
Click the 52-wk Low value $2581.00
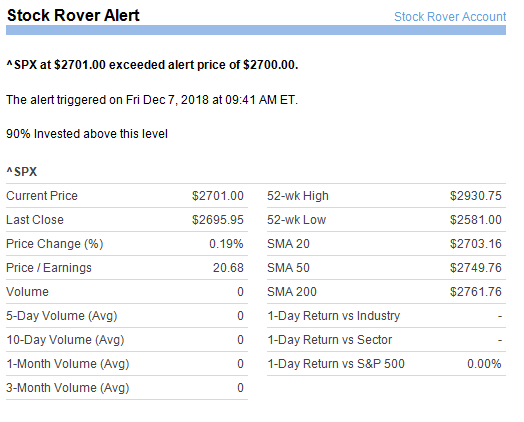[x=476, y=220]
